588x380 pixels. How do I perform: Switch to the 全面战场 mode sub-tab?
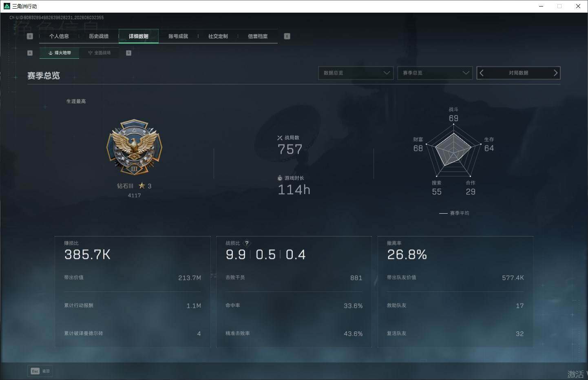coord(99,53)
